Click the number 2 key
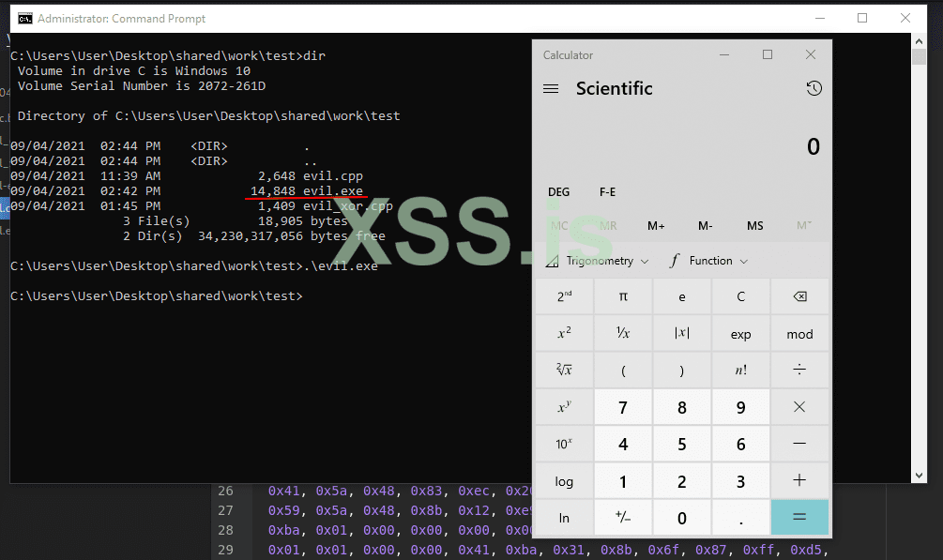 pos(682,480)
